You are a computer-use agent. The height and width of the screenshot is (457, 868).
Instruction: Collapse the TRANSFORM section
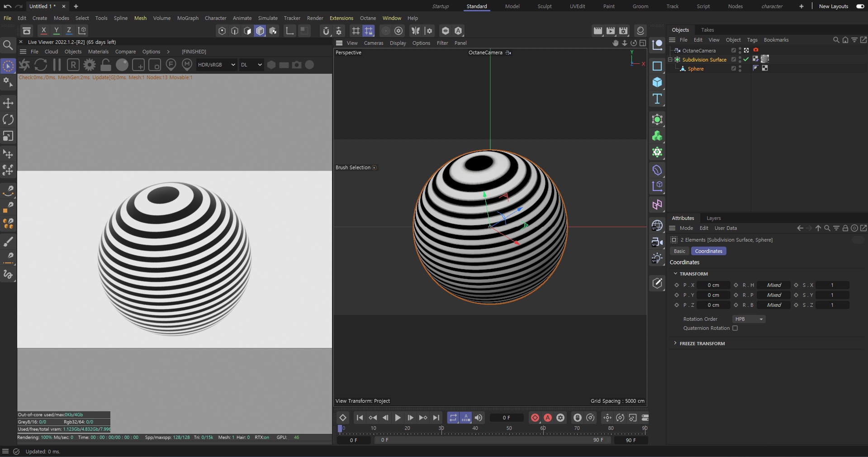click(x=676, y=274)
